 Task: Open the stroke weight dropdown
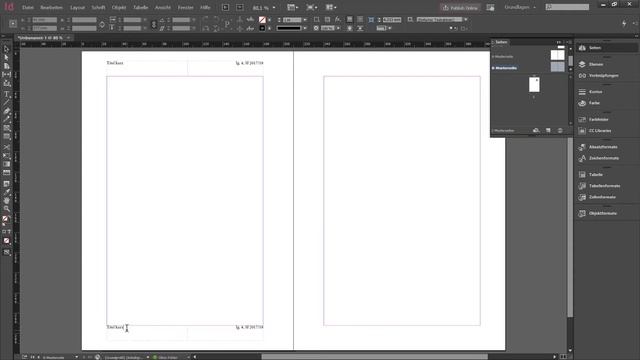(305, 20)
